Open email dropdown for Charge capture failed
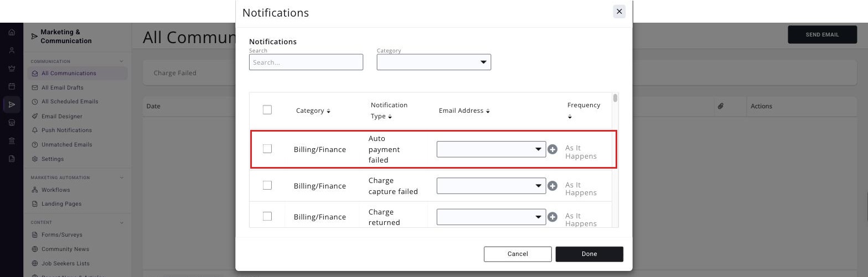 pyautogui.click(x=491, y=186)
